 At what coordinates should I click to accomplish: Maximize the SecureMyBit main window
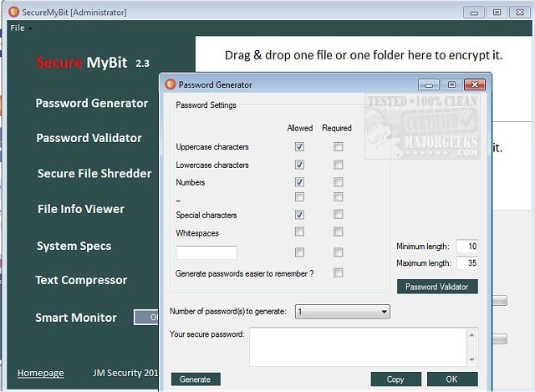coord(497,13)
